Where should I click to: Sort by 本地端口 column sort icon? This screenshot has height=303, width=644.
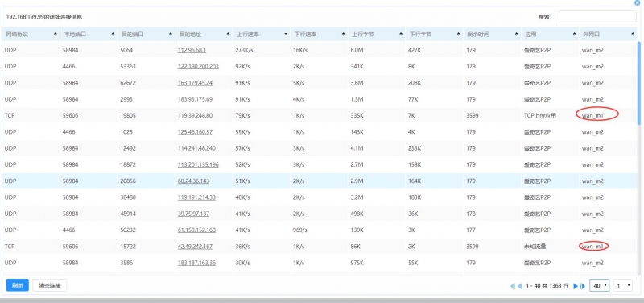[113, 35]
